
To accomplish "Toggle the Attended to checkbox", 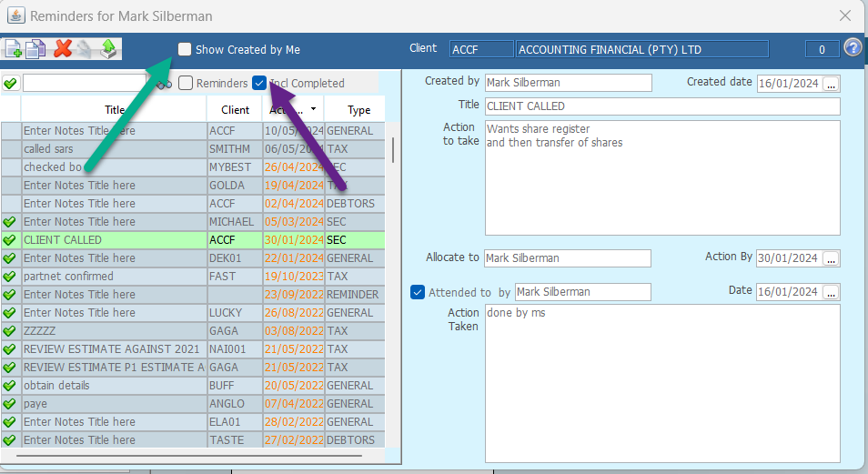I will click(x=418, y=292).
